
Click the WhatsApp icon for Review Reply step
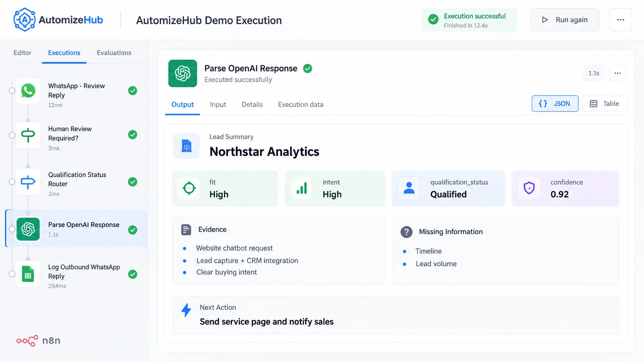click(x=28, y=91)
